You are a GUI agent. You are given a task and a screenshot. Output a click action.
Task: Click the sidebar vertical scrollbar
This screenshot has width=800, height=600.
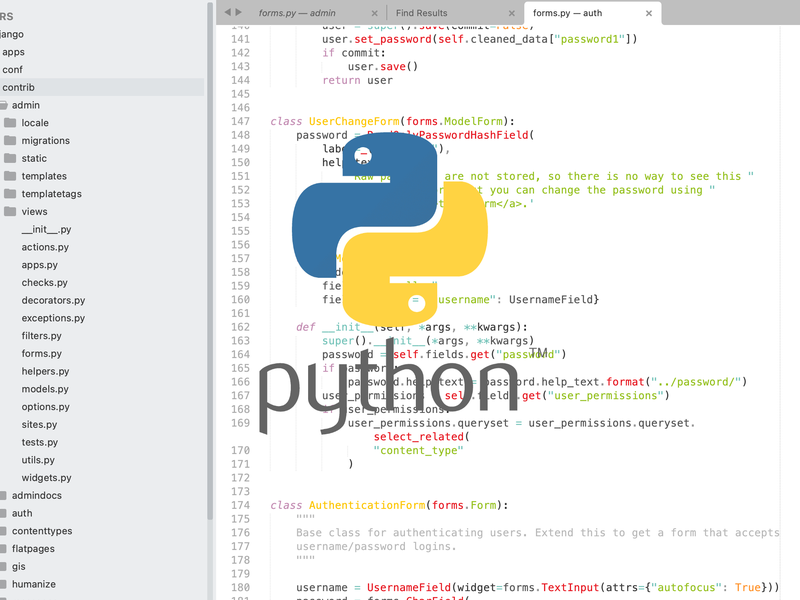click(210, 260)
